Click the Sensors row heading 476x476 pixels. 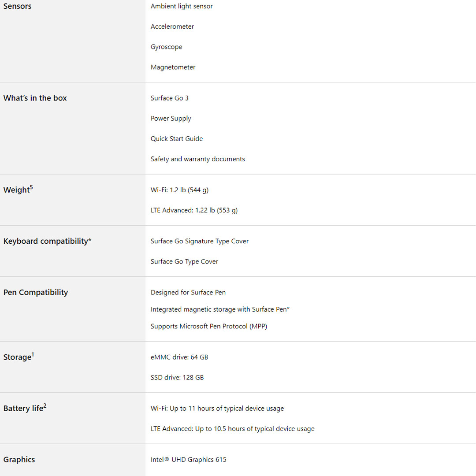[17, 6]
